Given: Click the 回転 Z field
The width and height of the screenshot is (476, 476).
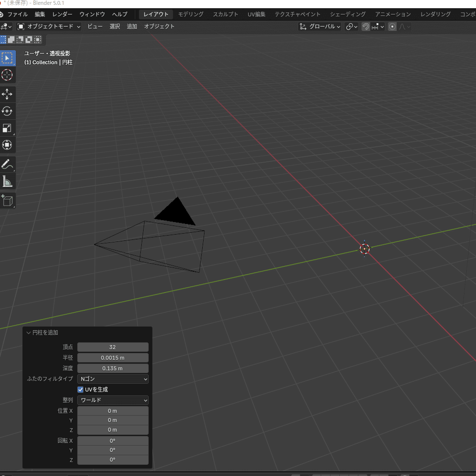Looking at the screenshot, I should 113,460.
